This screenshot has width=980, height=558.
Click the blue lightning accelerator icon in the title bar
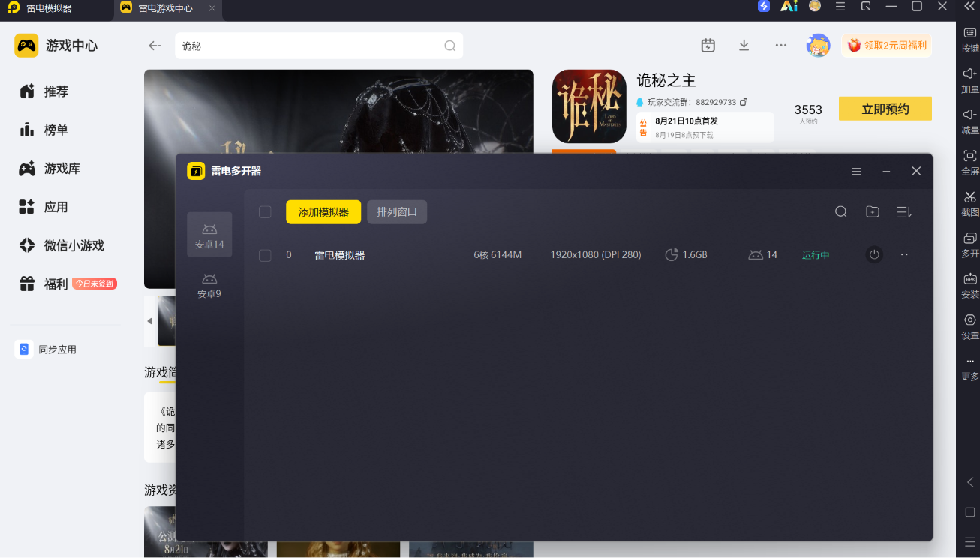pos(764,7)
